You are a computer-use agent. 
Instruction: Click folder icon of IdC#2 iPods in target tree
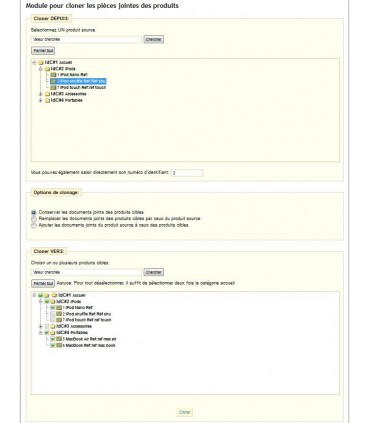52,301
